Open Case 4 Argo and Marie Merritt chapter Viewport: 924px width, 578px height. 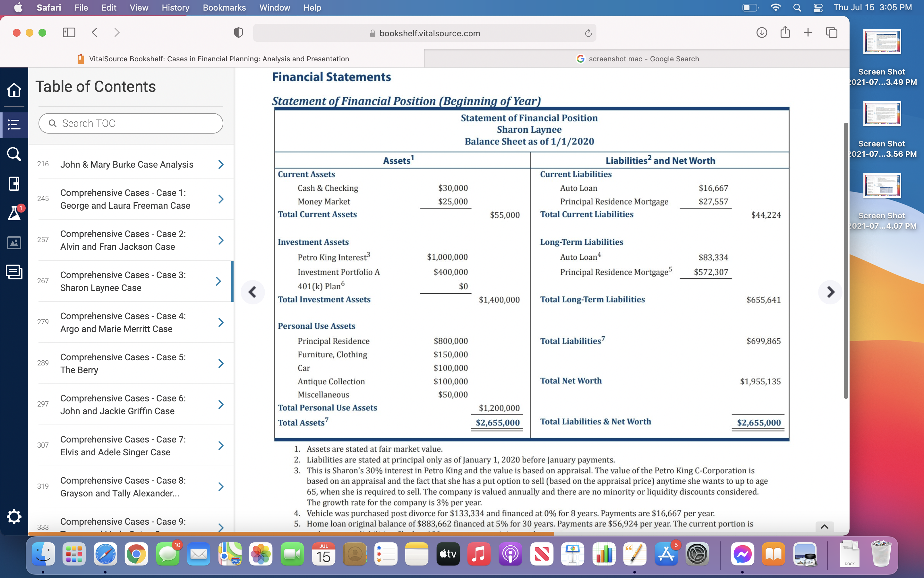(x=123, y=322)
